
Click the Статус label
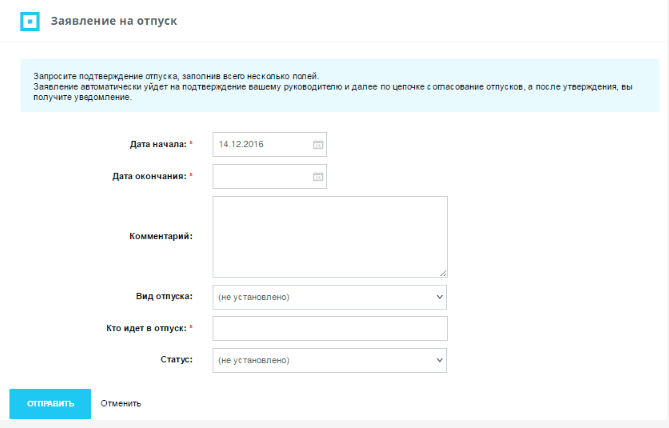pyautogui.click(x=176, y=359)
